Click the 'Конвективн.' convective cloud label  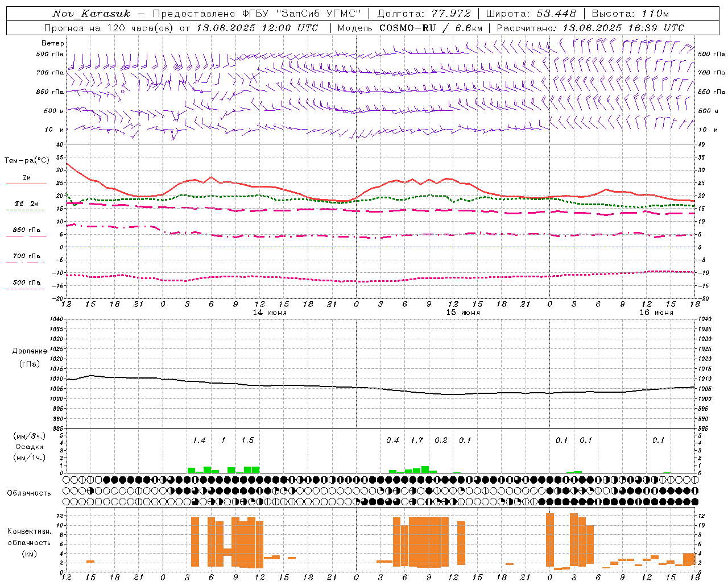point(29,531)
